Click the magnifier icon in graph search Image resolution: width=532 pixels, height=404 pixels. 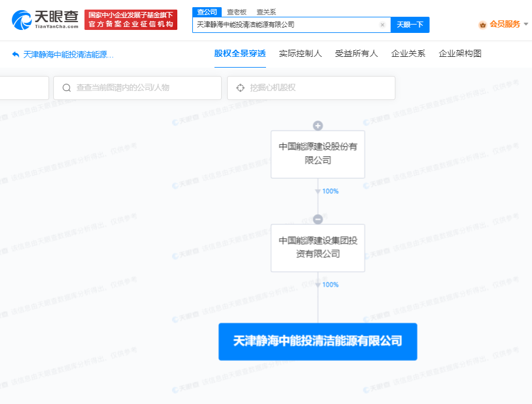(x=66, y=88)
